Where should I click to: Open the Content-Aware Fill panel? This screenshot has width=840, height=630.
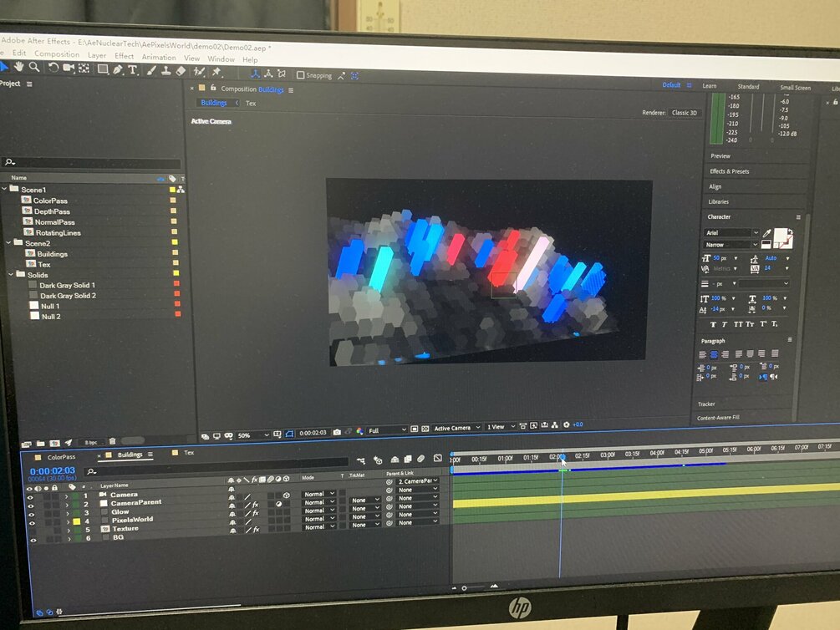718,417
